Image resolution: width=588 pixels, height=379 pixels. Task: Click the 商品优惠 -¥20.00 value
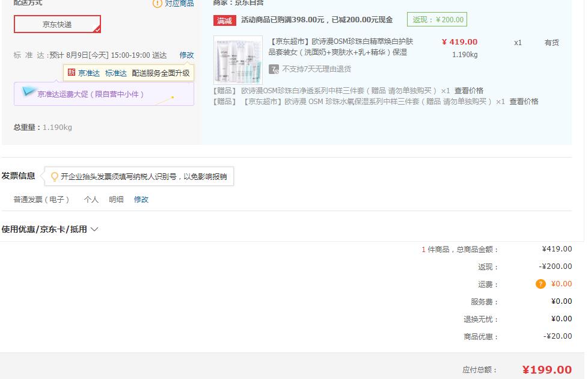557,336
